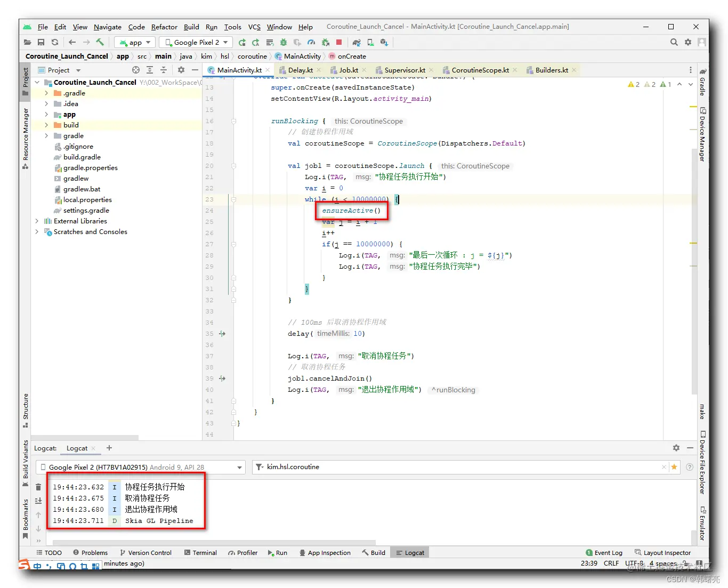This screenshot has width=728, height=588.
Task: Open the VCS menu
Action: coord(254,27)
